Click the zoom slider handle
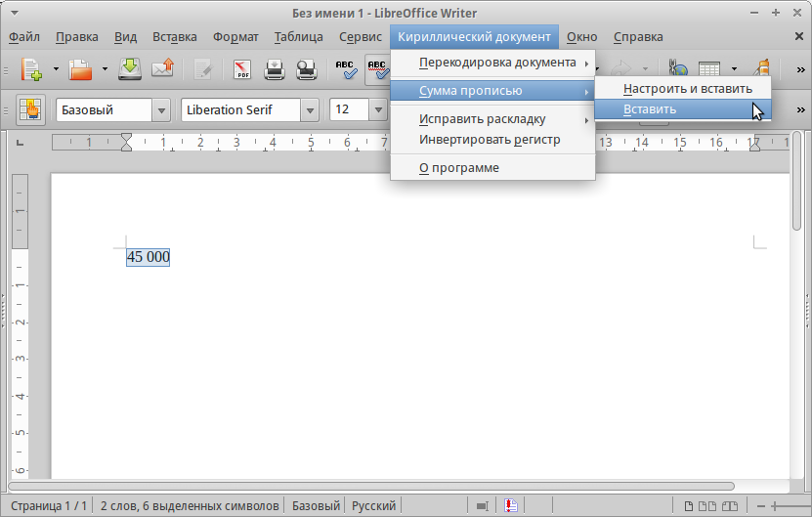 coord(774,506)
